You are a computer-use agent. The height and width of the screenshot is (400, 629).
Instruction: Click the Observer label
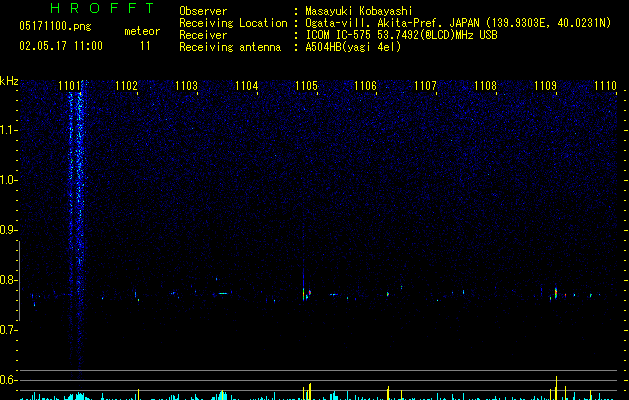(x=203, y=11)
